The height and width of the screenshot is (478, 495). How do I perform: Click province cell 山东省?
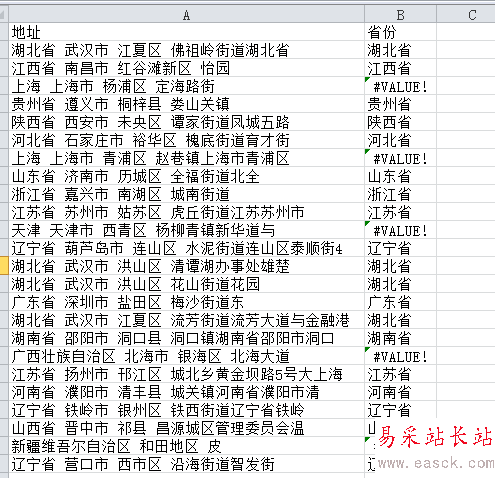pyautogui.click(x=400, y=176)
